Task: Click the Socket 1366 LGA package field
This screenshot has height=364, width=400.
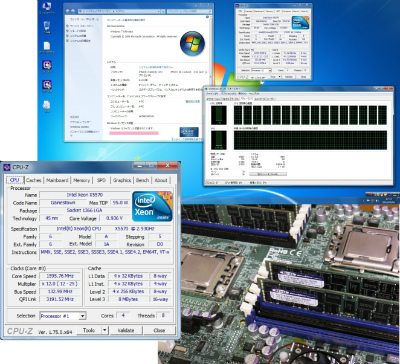Action: tap(84, 210)
